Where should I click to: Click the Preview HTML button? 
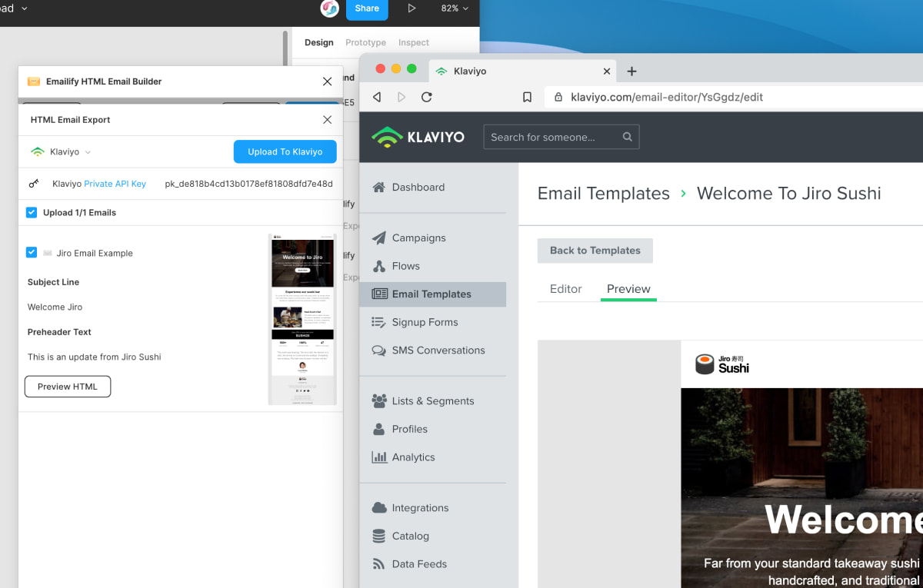pyautogui.click(x=68, y=387)
